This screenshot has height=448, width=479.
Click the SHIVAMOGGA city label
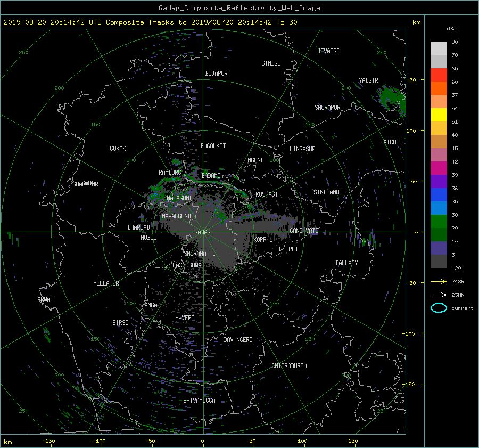[x=199, y=401]
